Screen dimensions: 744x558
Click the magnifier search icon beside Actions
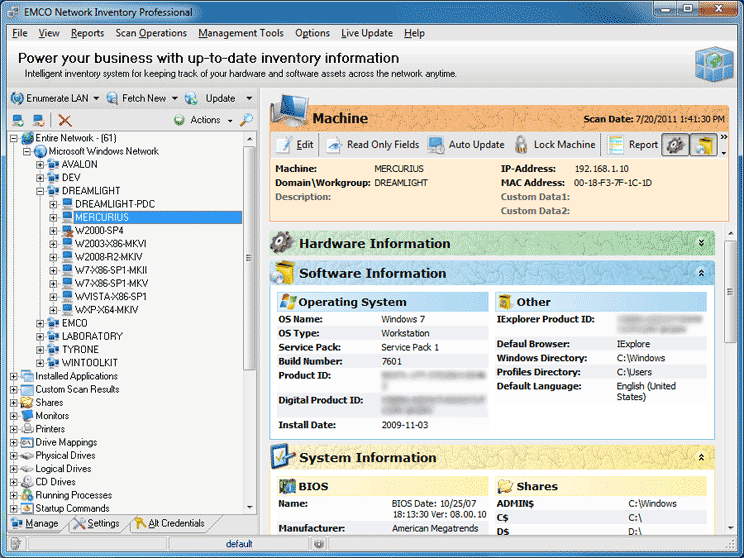pos(247,120)
